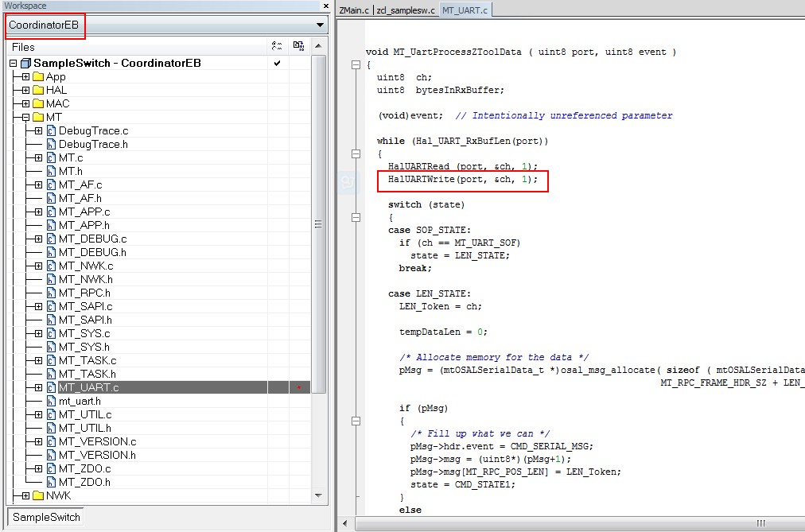Viewport: 805px width, 532px height.
Task: Switch to the ZMain.c editor tab
Action: (354, 10)
